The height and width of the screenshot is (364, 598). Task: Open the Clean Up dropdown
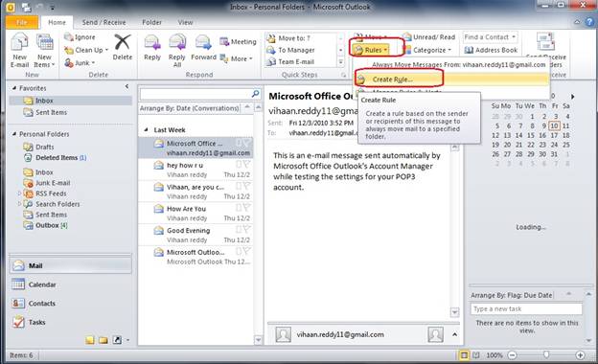tap(86, 50)
